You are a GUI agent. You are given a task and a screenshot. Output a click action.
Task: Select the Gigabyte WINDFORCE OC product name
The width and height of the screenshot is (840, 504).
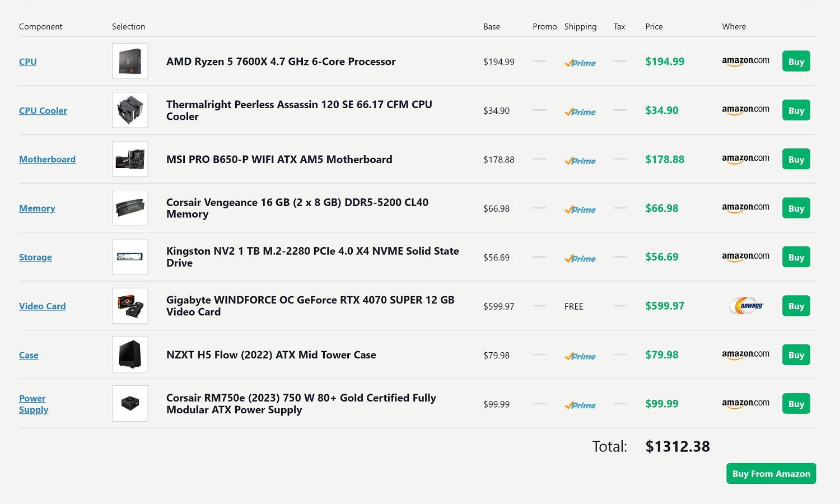tap(310, 306)
